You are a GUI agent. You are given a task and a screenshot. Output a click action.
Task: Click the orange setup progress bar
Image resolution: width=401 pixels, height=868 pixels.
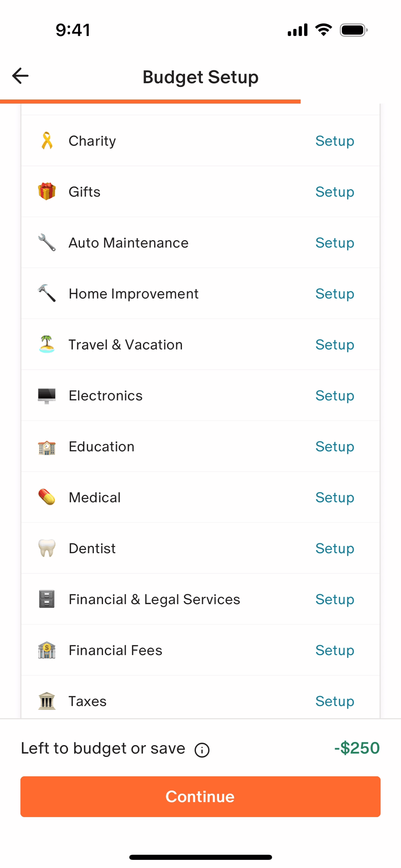pos(150,102)
